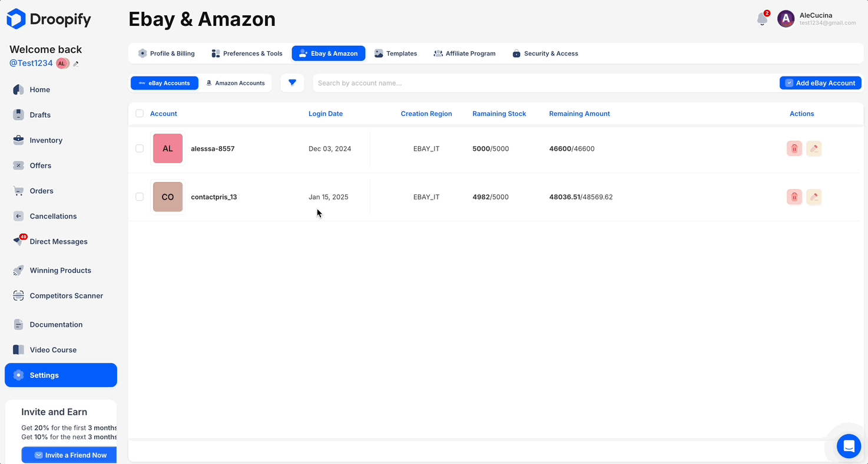Click Add eBay Account button
868x464 pixels.
(x=820, y=83)
